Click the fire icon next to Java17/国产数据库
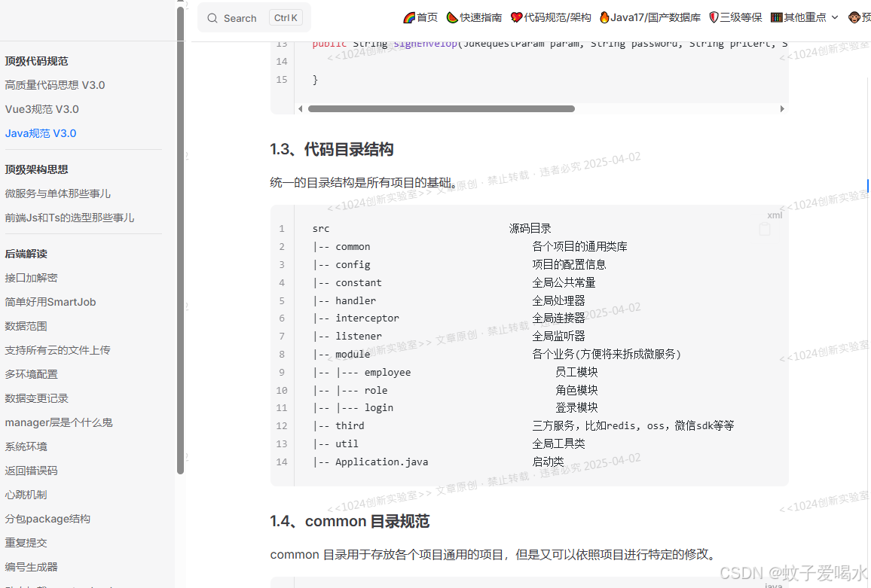The width and height of the screenshot is (871, 588). click(606, 17)
